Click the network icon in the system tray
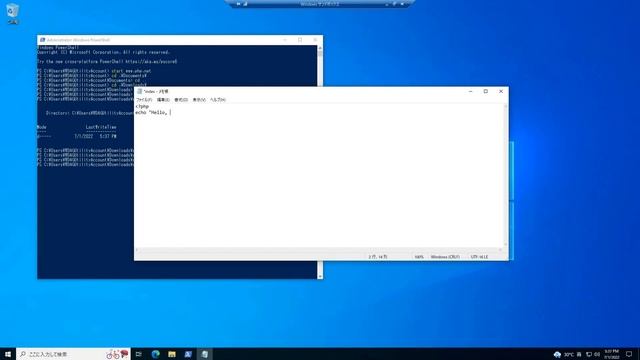Screen dimensions: 640x360 point(589,354)
